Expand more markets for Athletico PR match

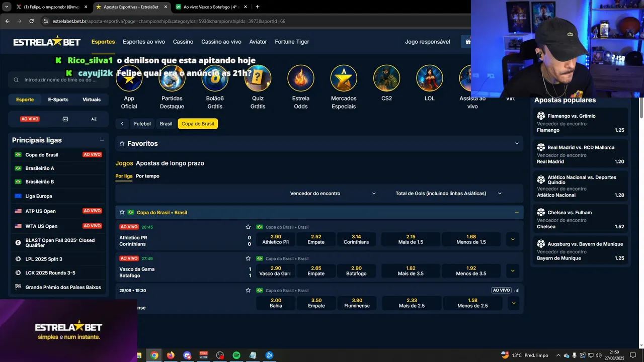(513, 239)
